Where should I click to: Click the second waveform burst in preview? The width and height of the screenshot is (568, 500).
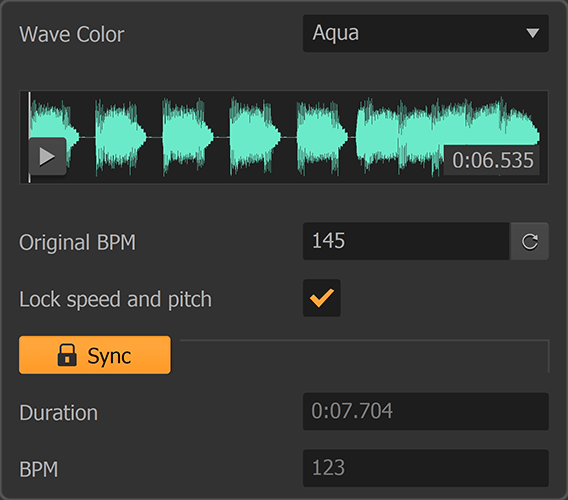point(121,137)
